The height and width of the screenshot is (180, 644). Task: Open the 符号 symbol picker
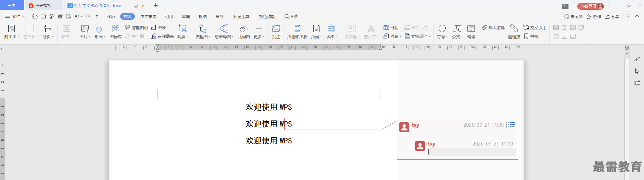tap(442, 32)
